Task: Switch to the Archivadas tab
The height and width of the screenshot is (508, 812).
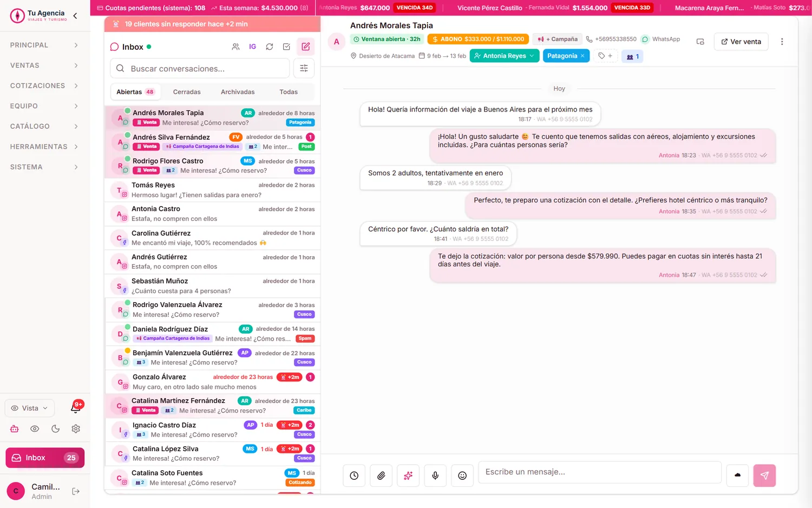Action: click(238, 92)
